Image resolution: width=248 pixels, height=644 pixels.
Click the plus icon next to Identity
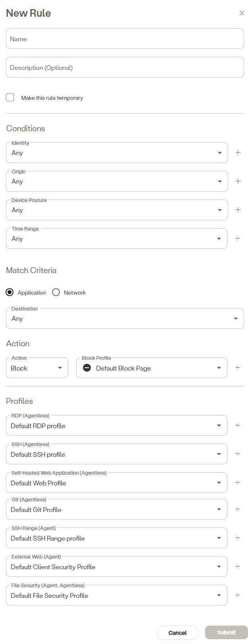pyautogui.click(x=238, y=153)
